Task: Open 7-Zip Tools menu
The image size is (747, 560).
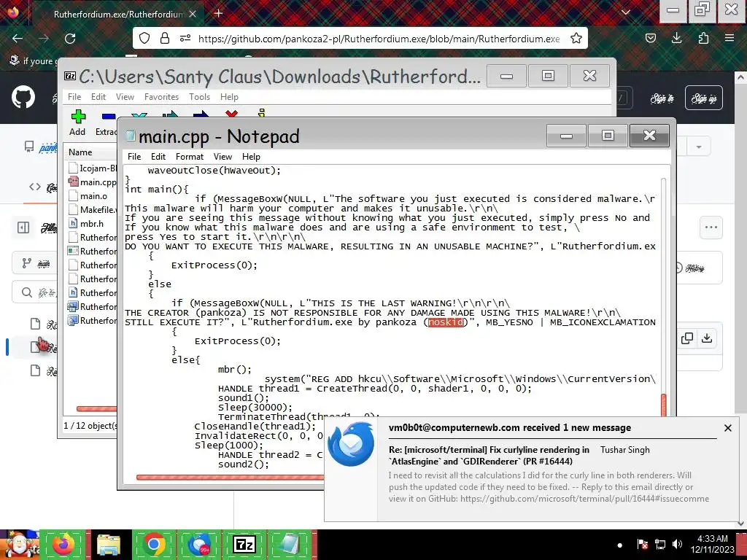Action: (x=199, y=97)
